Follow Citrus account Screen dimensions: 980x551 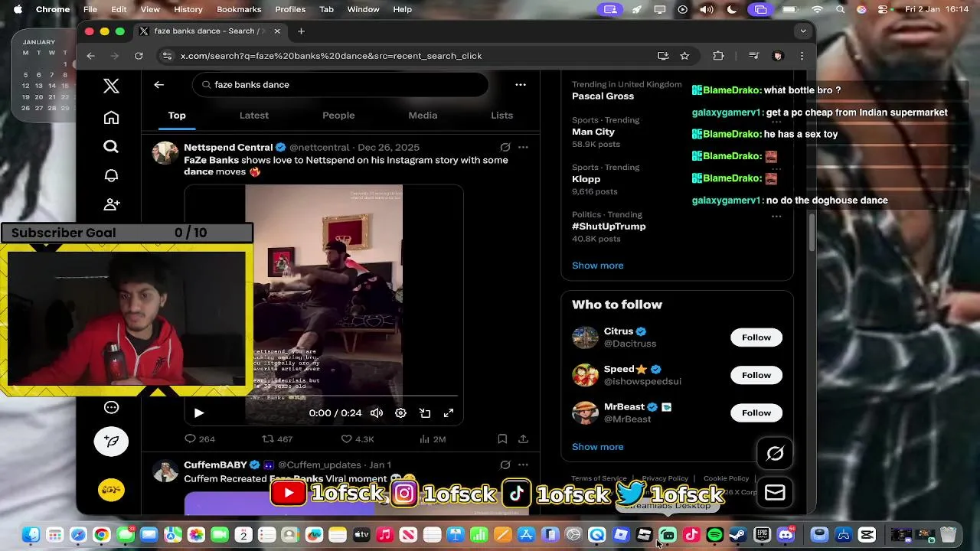756,337
